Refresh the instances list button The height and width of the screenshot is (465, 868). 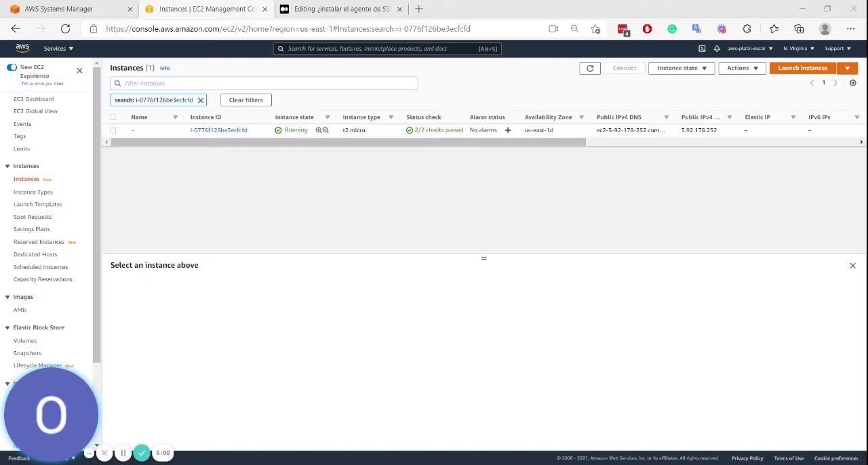tap(590, 68)
